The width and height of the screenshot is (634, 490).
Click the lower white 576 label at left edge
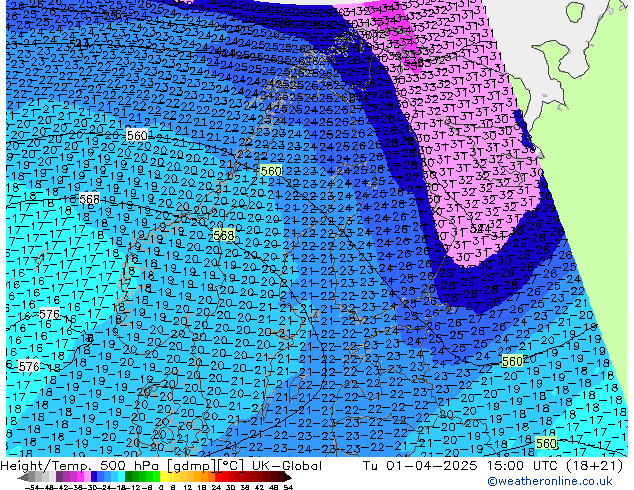[29, 366]
